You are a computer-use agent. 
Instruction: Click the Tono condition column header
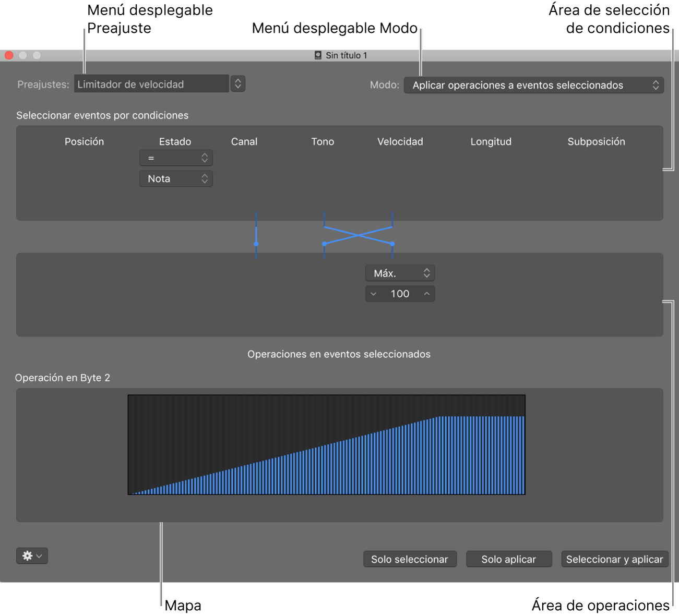pos(323,141)
